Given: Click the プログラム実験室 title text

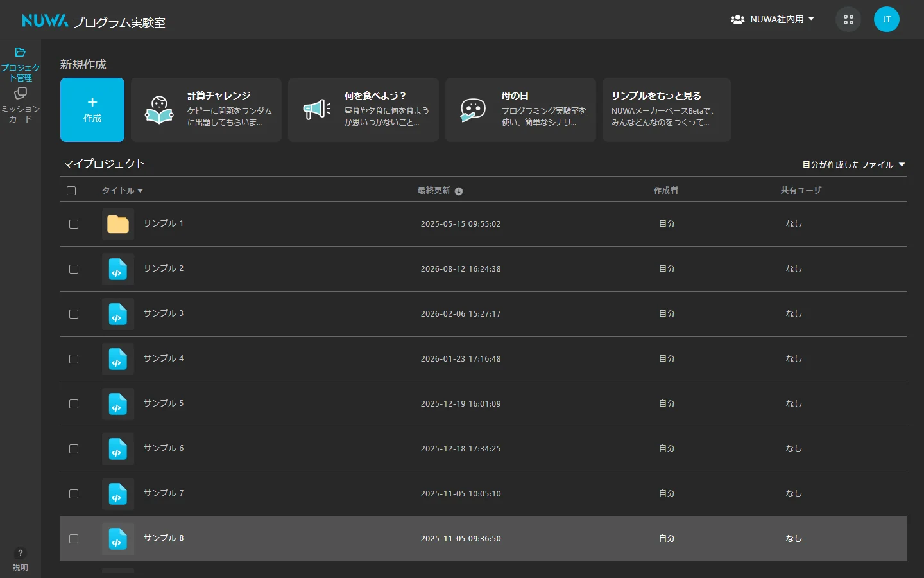Looking at the screenshot, I should click(x=119, y=22).
